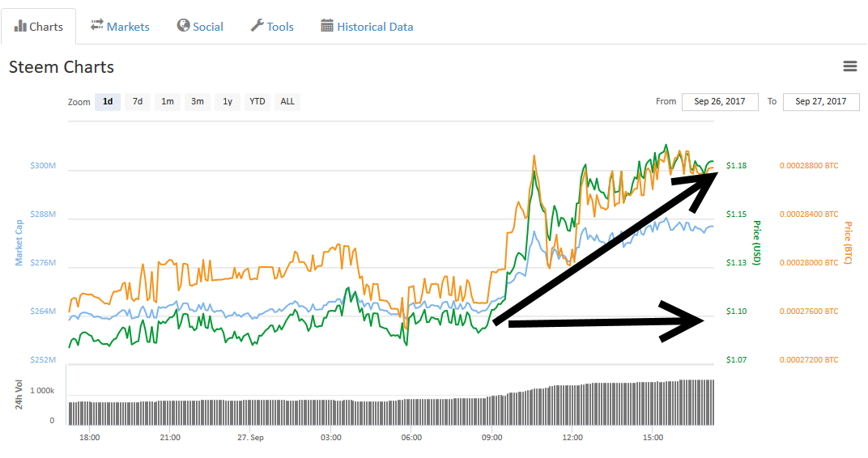
Task: Click the 06:00 time axis label
Action: click(x=411, y=438)
